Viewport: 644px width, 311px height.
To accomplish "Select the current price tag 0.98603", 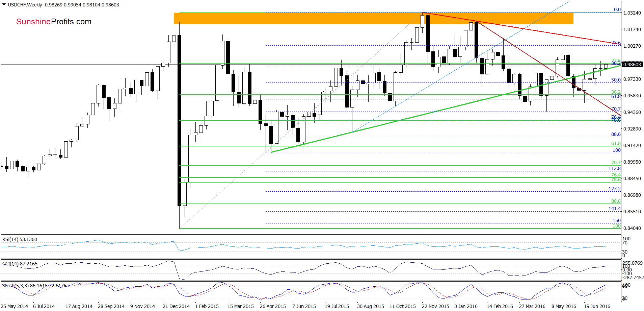I will pos(632,64).
